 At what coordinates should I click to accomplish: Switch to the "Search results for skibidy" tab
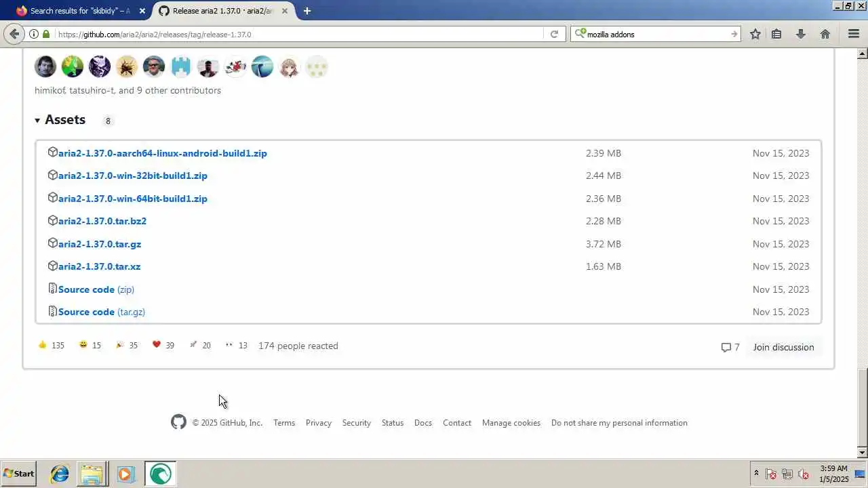click(81, 11)
